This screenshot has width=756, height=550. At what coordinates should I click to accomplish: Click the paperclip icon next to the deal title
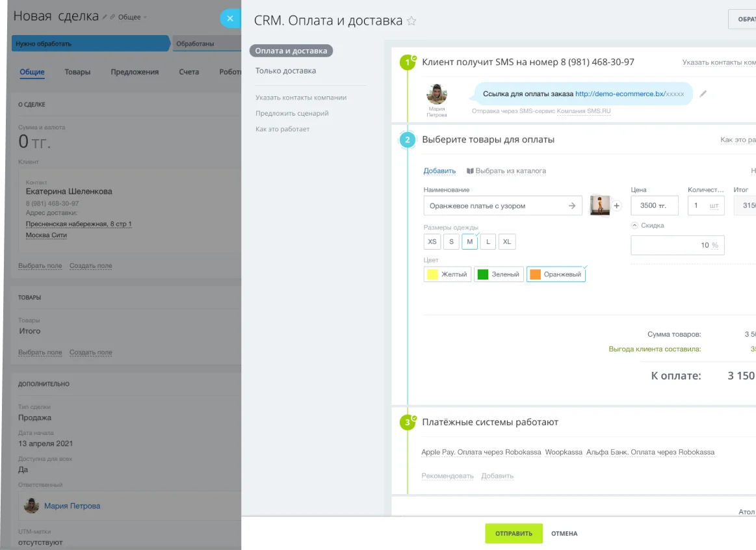coord(113,16)
